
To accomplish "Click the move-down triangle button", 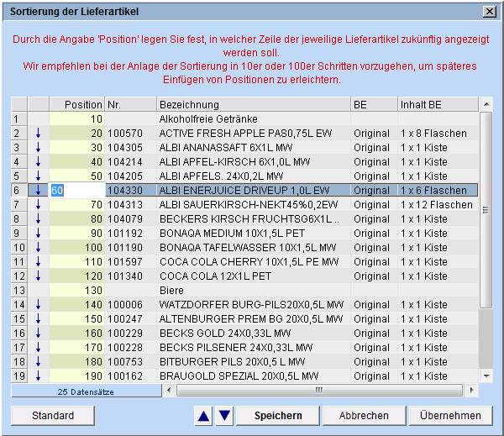I will point(223,415).
